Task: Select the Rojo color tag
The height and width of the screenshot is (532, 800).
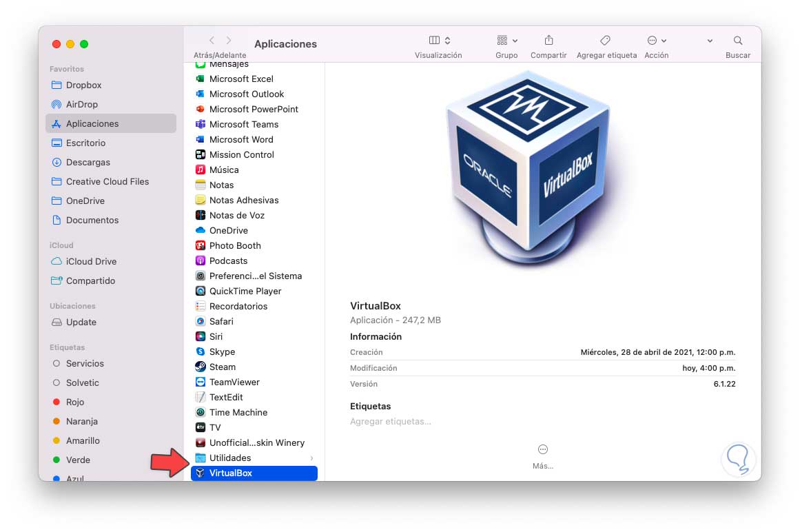Action: coord(111,402)
